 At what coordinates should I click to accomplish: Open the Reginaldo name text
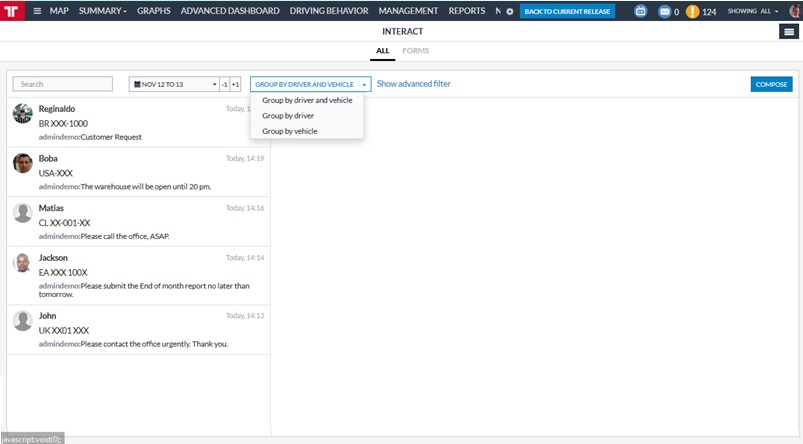pos(57,109)
